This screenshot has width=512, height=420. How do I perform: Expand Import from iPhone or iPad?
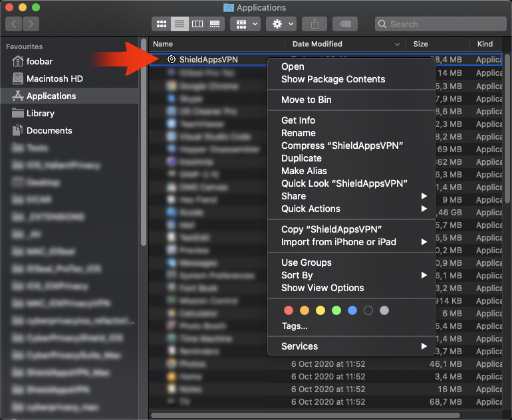(x=351, y=242)
